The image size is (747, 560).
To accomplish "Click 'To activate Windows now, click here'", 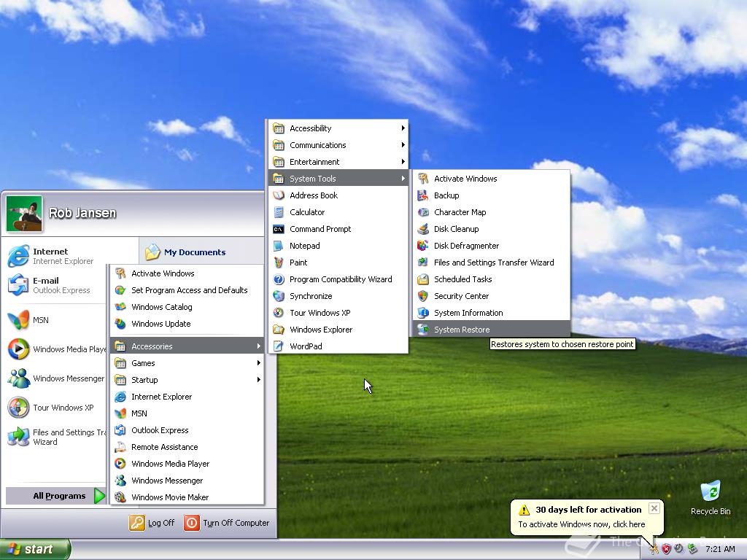I will [x=581, y=524].
